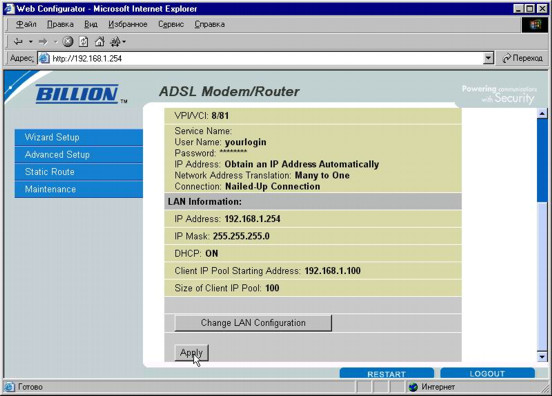Open the Сервис menu
The image size is (552, 396).
pos(171,24)
